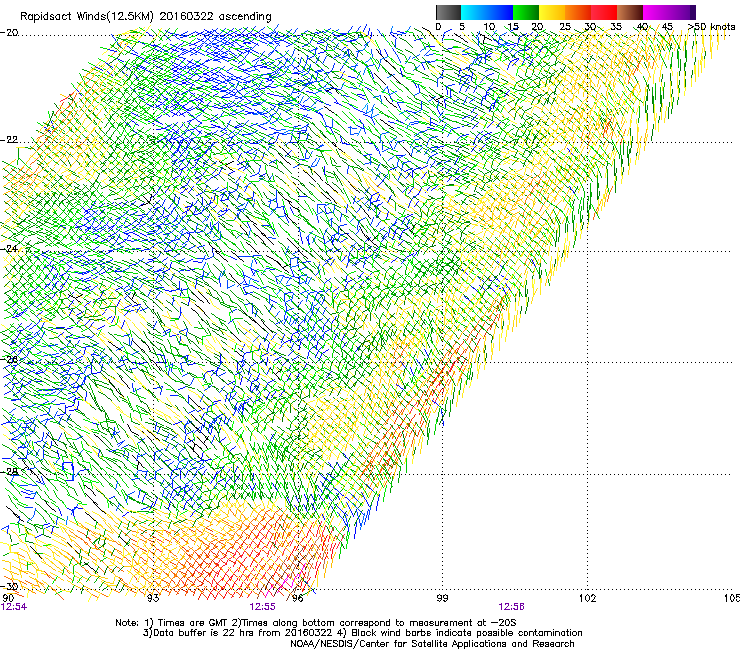
Task: Click the magenta 40-45 knots legend swatch
Action: coord(656,12)
